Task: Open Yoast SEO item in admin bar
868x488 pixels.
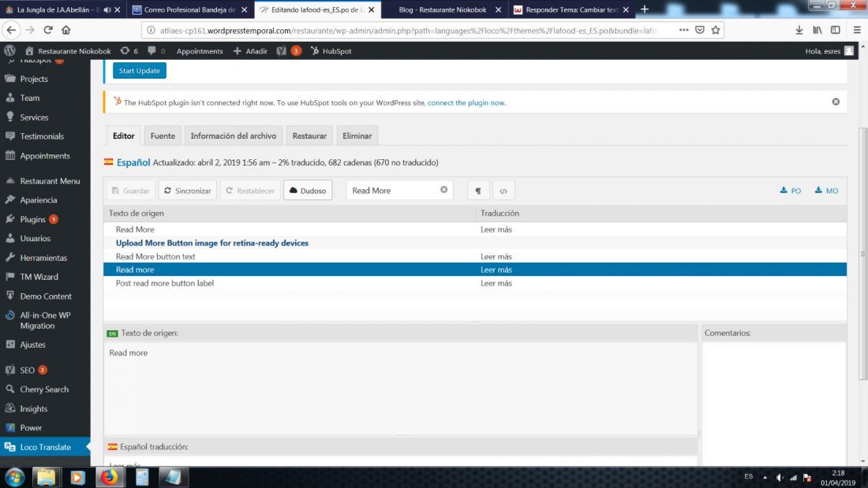Action: (288, 51)
